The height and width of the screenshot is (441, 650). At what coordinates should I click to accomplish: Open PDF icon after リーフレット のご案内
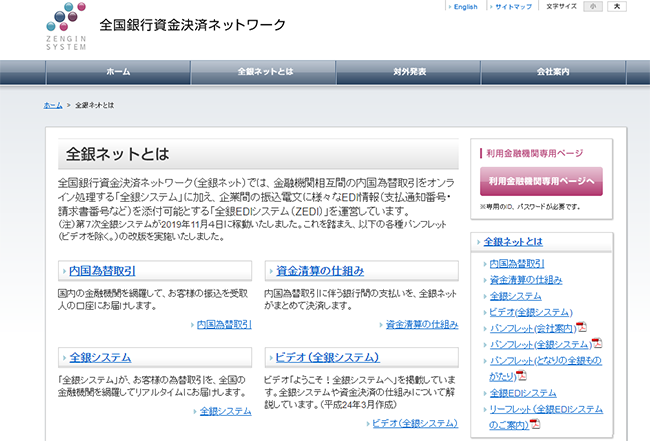[536, 424]
